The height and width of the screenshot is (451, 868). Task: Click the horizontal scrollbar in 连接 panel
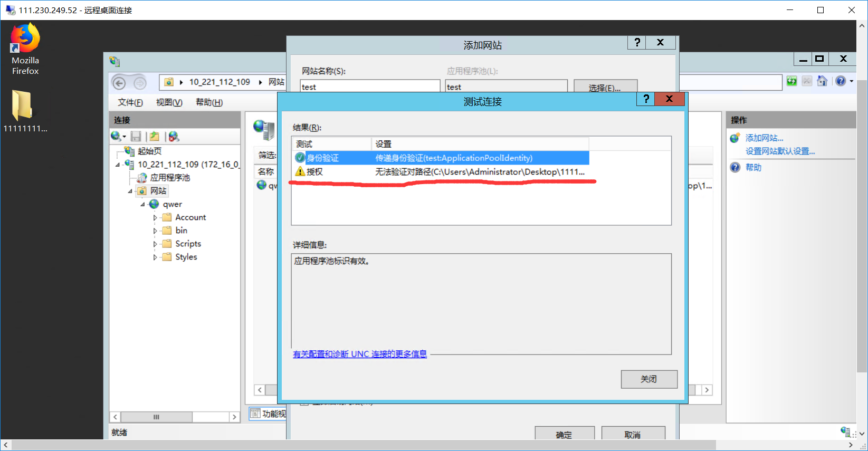tap(175, 417)
